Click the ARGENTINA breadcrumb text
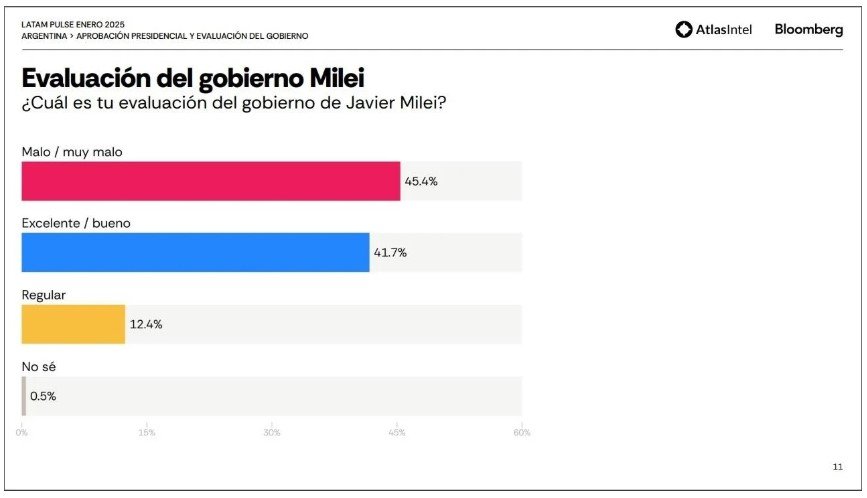867x498 pixels. [x=46, y=36]
